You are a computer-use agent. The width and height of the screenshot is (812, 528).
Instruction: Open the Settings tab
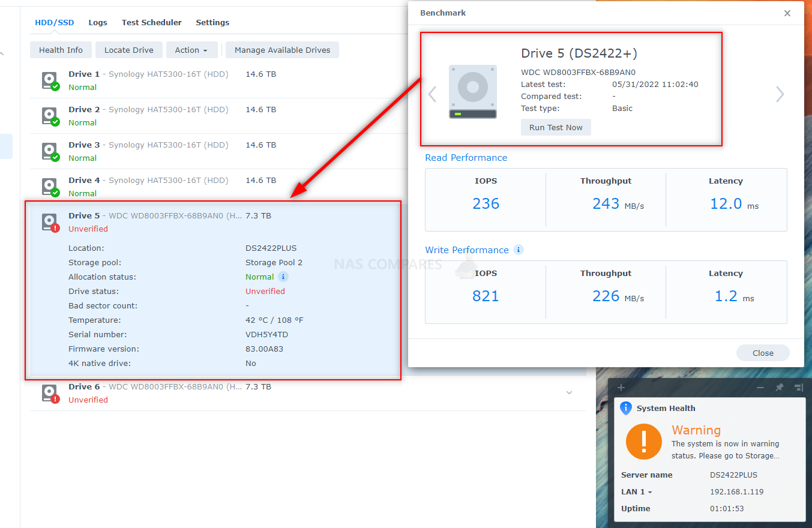tap(212, 23)
